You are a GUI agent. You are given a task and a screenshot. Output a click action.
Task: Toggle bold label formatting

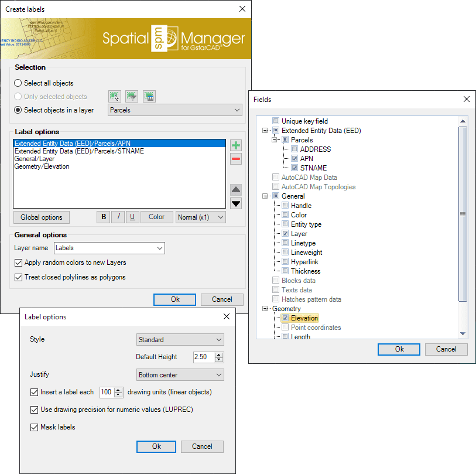click(x=104, y=217)
